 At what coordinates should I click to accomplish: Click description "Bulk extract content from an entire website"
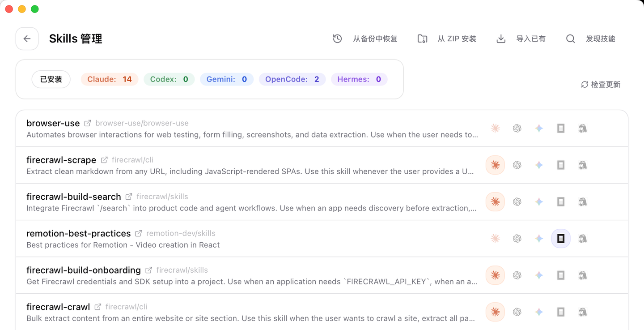pos(251,318)
